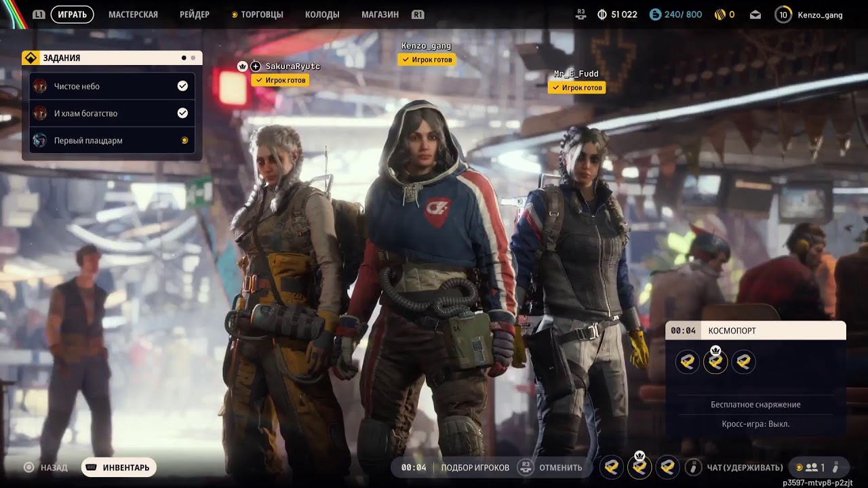This screenshot has height=488, width=868.
Task: Click the portrait beside Первый плацдарм
Action: coord(40,140)
